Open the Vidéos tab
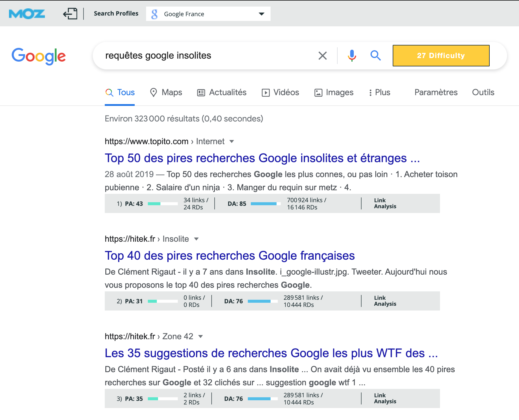 [280, 92]
